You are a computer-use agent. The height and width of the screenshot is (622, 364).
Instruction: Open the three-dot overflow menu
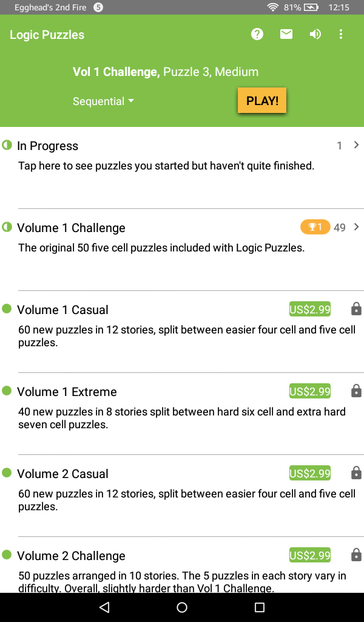(x=340, y=35)
